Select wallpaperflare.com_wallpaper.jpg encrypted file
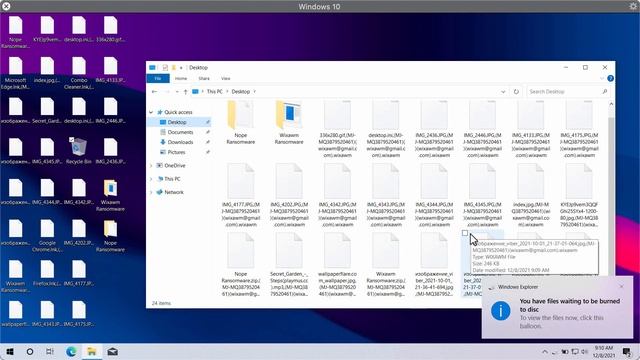Screen dimensions: 640x360 click(x=337, y=264)
